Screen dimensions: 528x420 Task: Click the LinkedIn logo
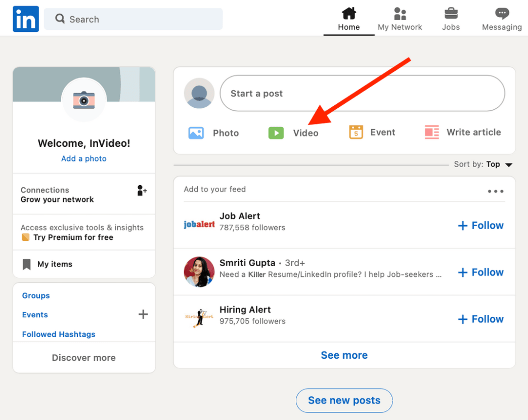click(x=26, y=19)
